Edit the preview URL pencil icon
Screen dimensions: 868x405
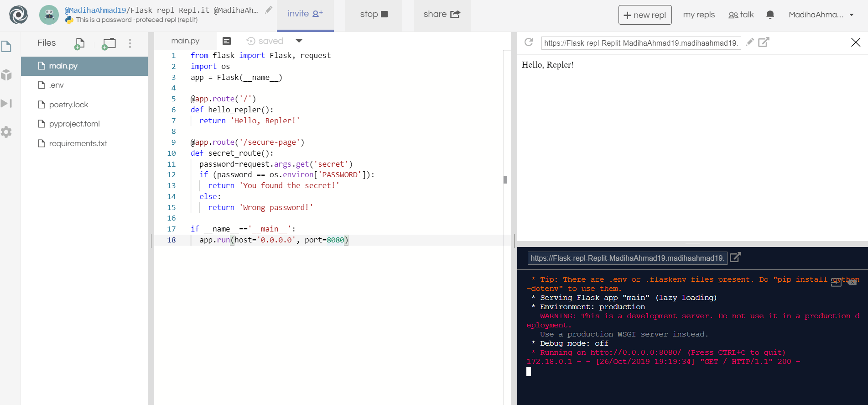click(750, 42)
